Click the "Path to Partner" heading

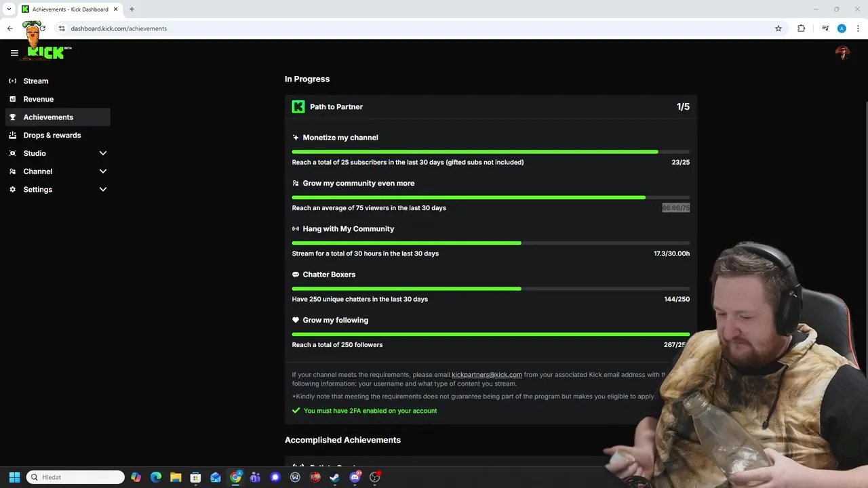336,107
